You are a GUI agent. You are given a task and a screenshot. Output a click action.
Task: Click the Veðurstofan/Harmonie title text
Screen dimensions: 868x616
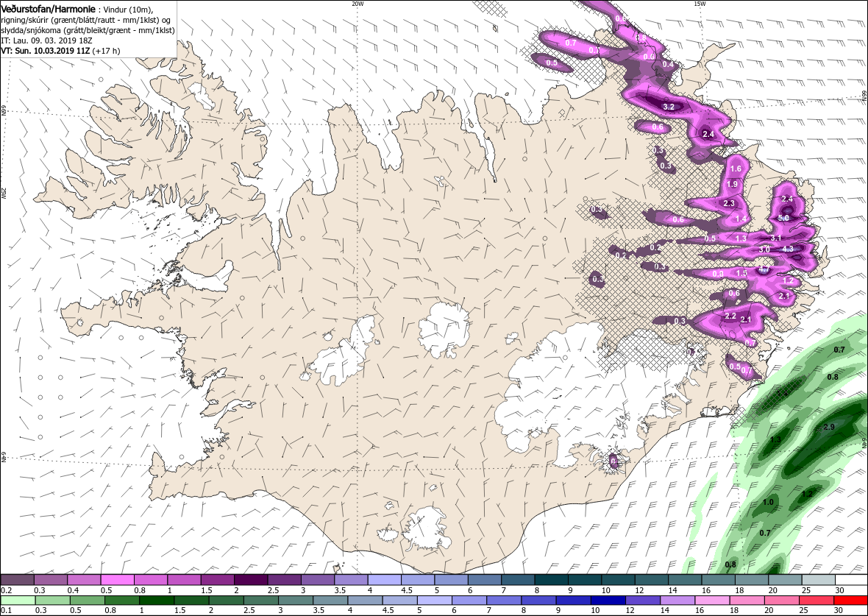coord(48,10)
